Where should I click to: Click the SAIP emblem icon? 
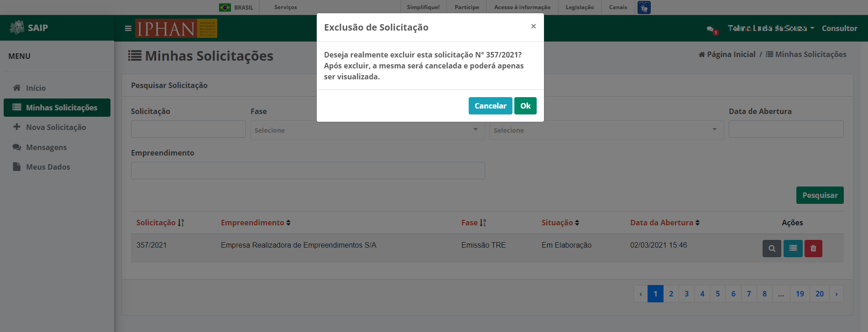coord(17,27)
